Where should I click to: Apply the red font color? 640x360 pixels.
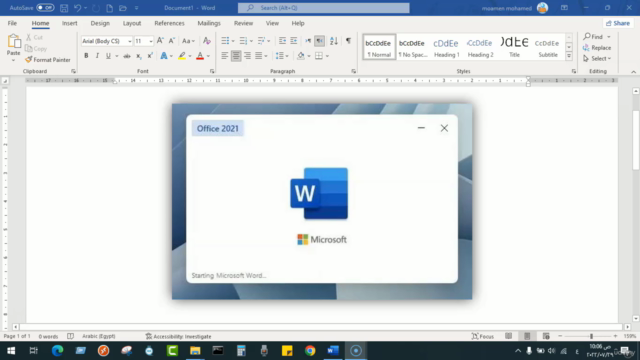tap(200, 56)
